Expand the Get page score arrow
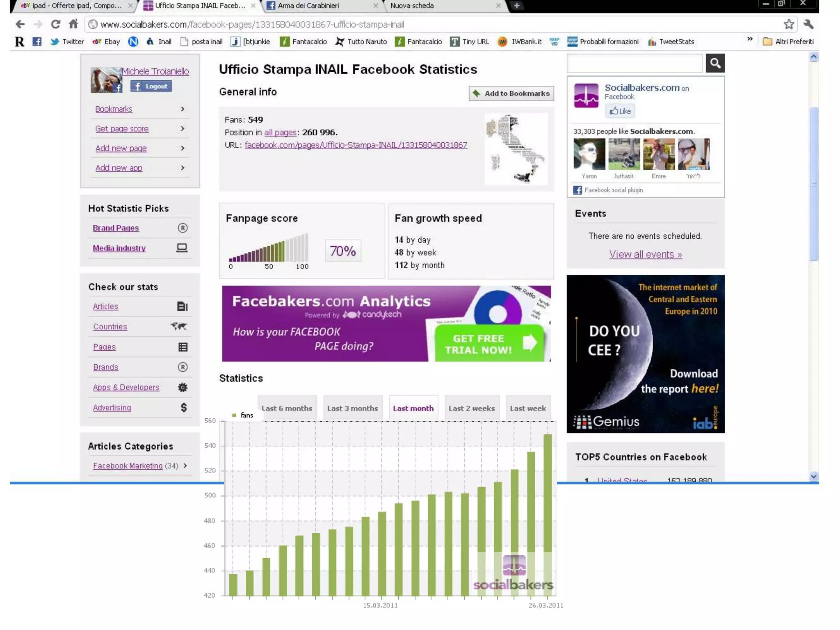This screenshot has width=840, height=630. point(183,129)
